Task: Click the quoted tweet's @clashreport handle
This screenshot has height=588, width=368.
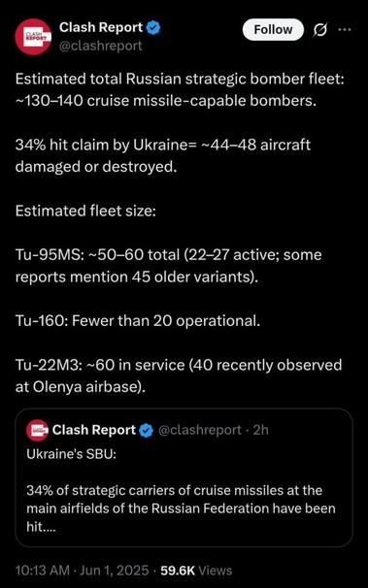Action: tap(200, 430)
